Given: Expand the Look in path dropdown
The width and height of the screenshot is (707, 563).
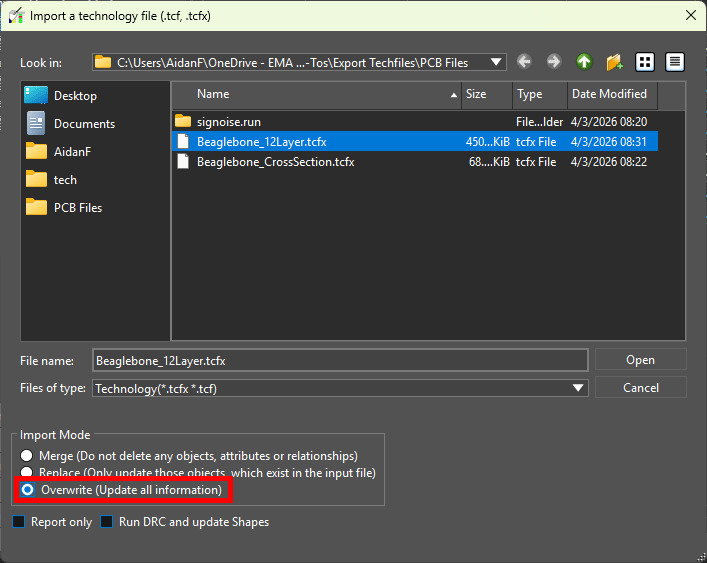Looking at the screenshot, I should (496, 62).
